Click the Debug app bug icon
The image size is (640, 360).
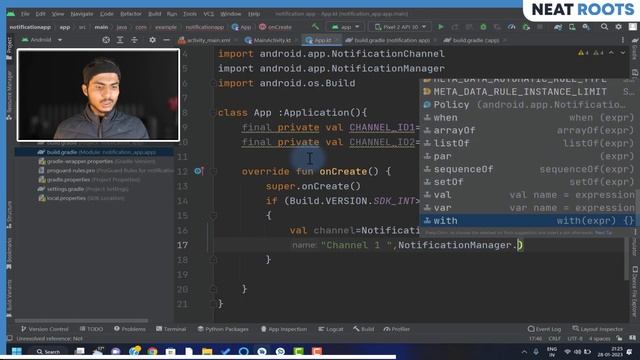coord(483,27)
